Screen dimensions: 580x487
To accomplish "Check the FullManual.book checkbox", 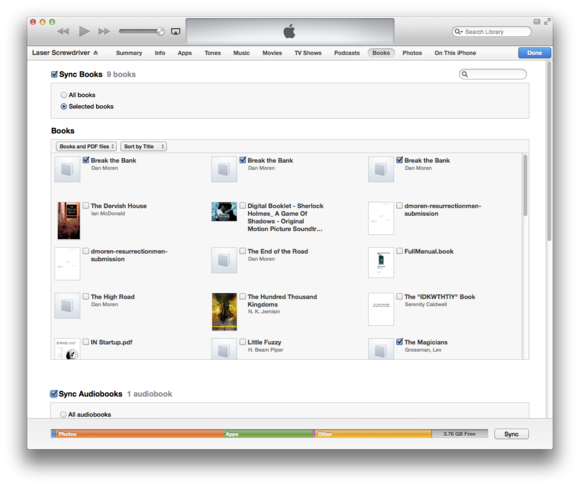I will tap(399, 251).
